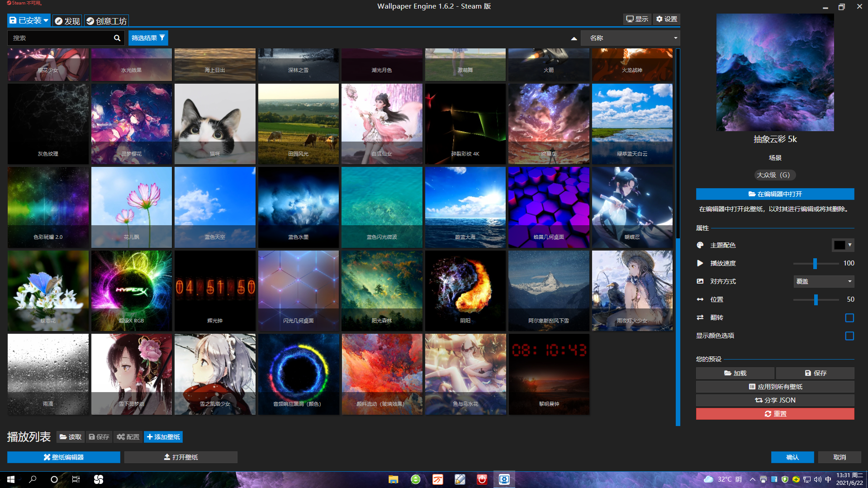Image resolution: width=868 pixels, height=488 pixels.
Task: Open the red power icon app on taskbar
Action: coord(482,479)
